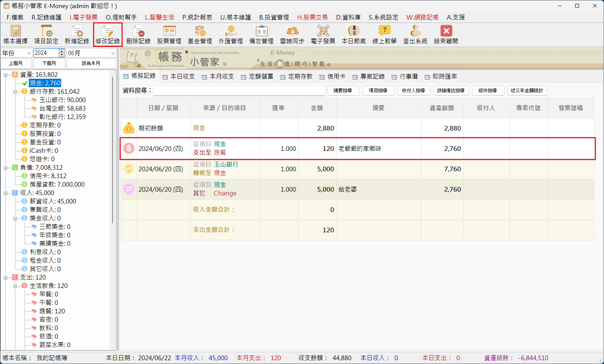Click 結束離開 exit icon
Screen dimensions: 604x364
tap(446, 35)
